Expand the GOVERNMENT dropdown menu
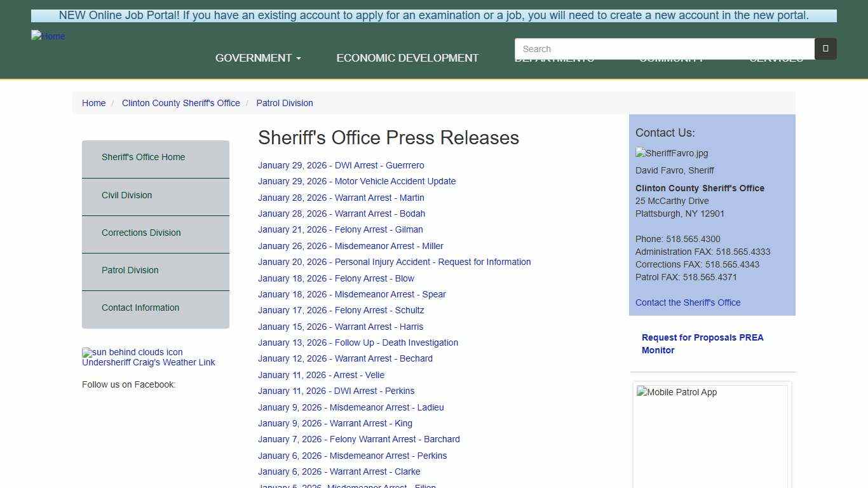This screenshot has width=868, height=488. coord(257,58)
